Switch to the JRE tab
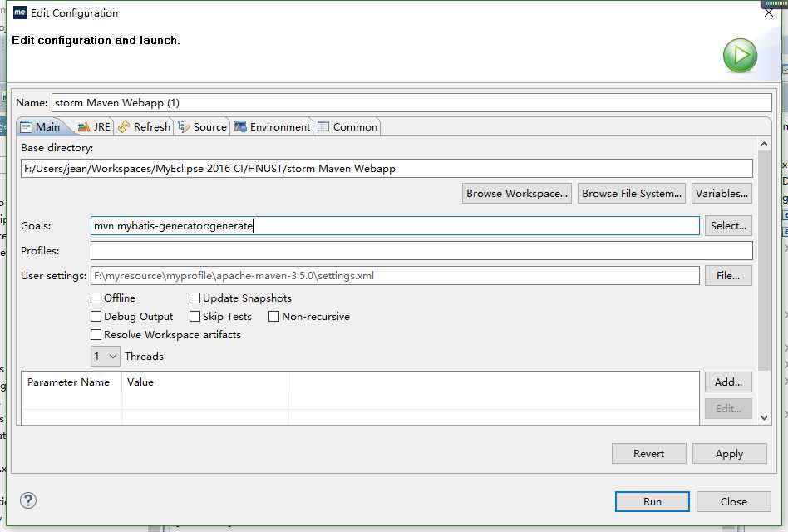Screen dimensions: 788x532 click(x=94, y=127)
